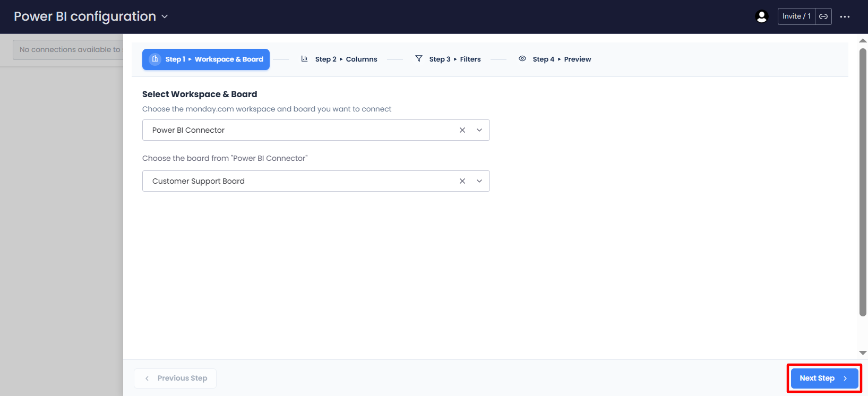Click the scrollbar up arrow

click(863, 40)
